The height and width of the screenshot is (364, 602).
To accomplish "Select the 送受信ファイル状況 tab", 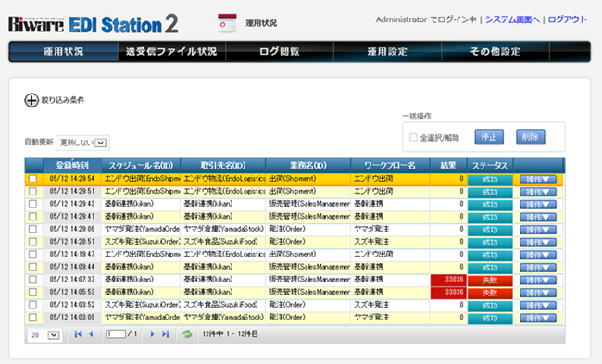I will 171,52.
